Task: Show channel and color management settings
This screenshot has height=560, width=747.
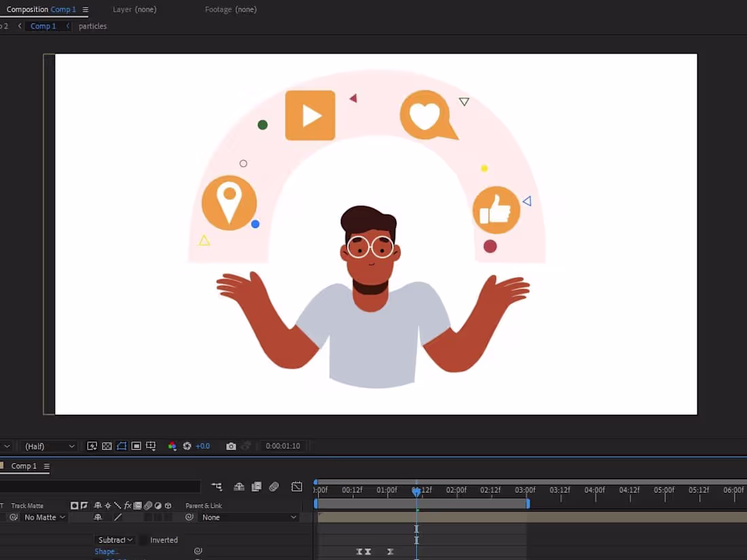Action: (172, 446)
